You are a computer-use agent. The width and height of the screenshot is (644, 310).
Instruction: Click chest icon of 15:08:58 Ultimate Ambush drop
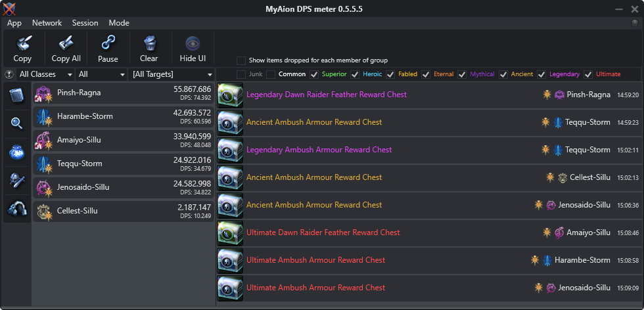[230, 260]
